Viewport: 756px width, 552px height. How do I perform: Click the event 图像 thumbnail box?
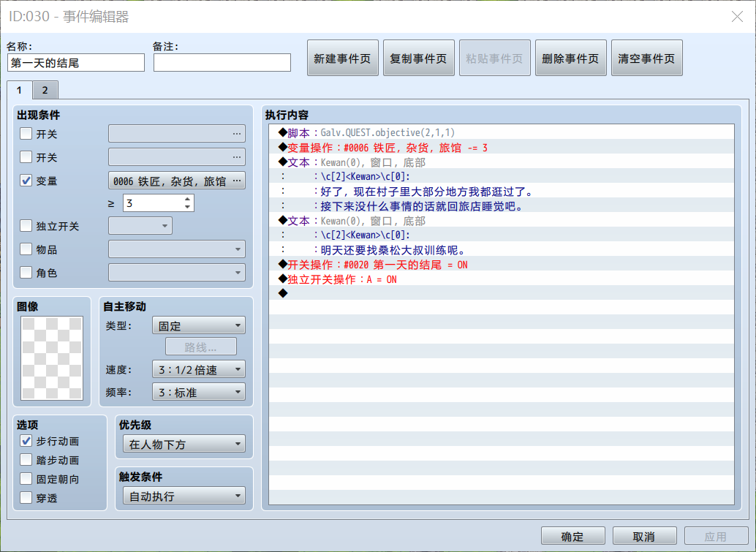(x=52, y=358)
